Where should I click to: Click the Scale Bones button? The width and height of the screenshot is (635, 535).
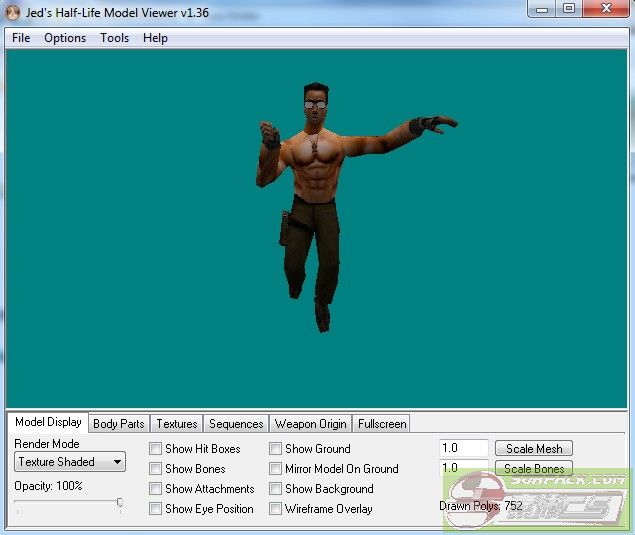coord(534,469)
